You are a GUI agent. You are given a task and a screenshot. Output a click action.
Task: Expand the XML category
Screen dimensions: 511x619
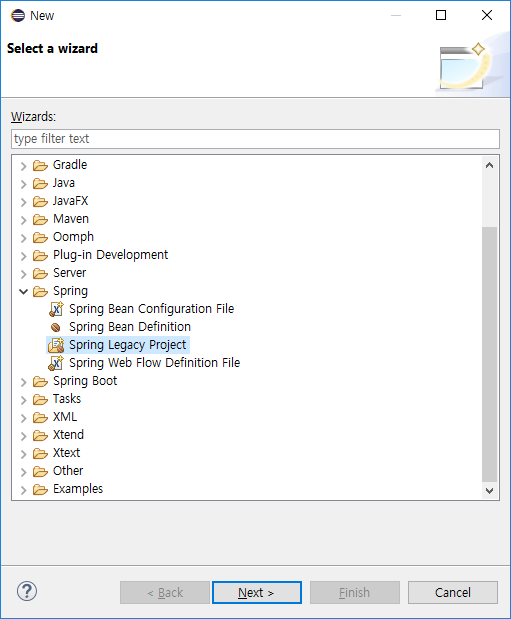tap(24, 418)
